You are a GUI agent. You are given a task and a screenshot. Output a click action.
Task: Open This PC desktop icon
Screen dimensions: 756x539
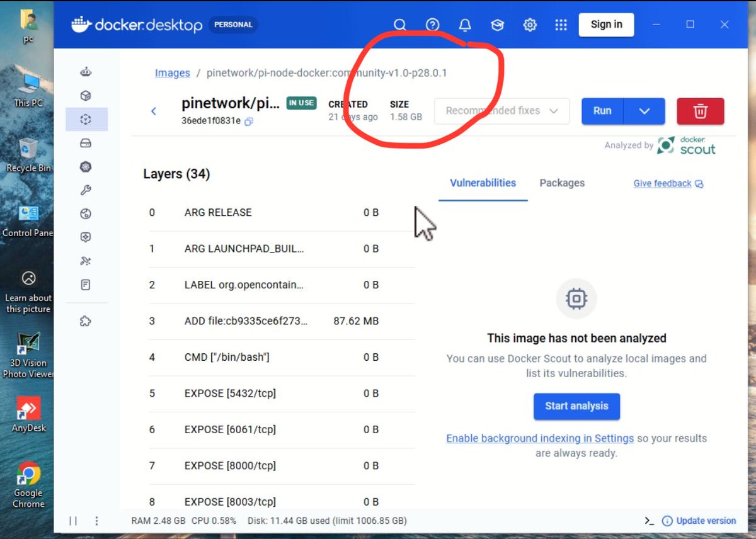point(28,90)
